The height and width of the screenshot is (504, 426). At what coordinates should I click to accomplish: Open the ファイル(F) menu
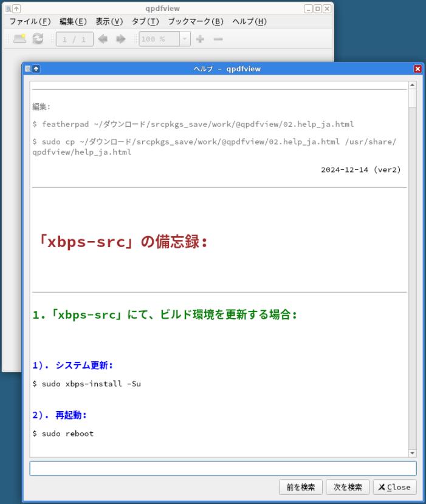[30, 21]
